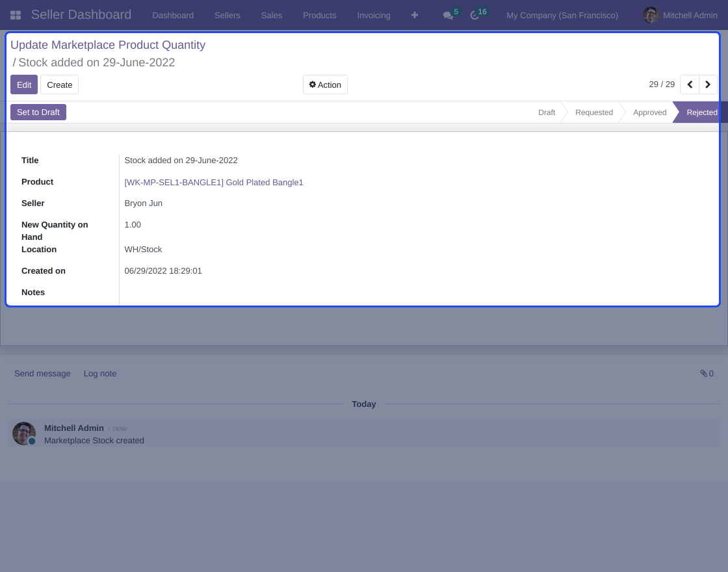Open the Products menu
Screen dimensions: 728x572
click(x=319, y=16)
